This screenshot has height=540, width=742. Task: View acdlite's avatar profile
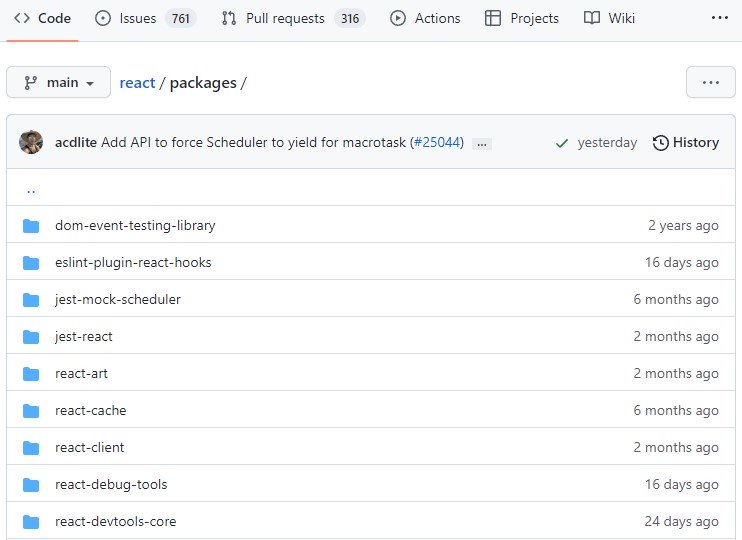click(31, 142)
